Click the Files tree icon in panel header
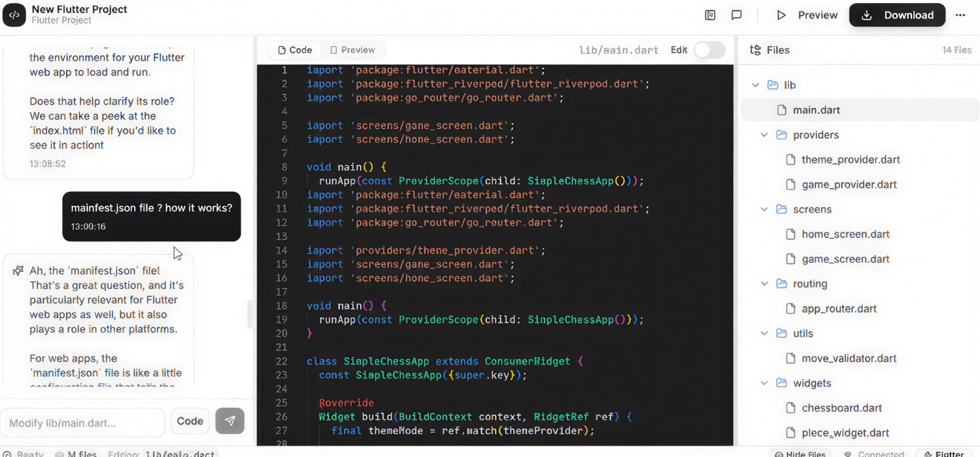Screen dimensions: 980x457 tap(756, 50)
